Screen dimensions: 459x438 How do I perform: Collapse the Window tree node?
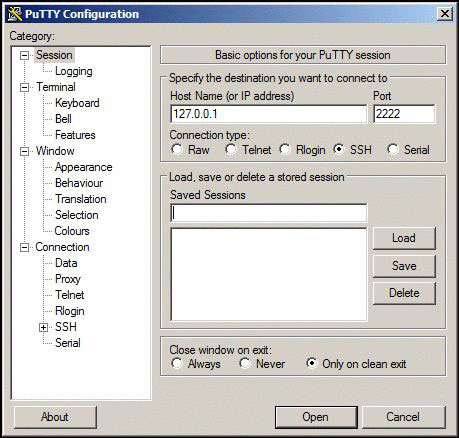point(24,152)
